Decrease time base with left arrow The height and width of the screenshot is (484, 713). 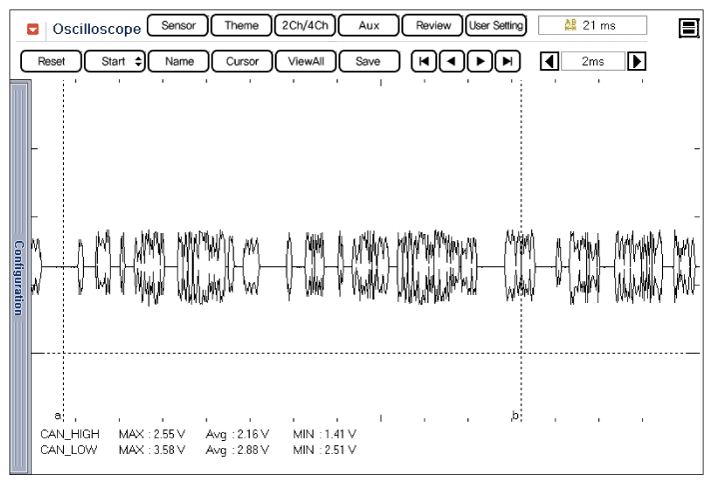click(x=549, y=61)
